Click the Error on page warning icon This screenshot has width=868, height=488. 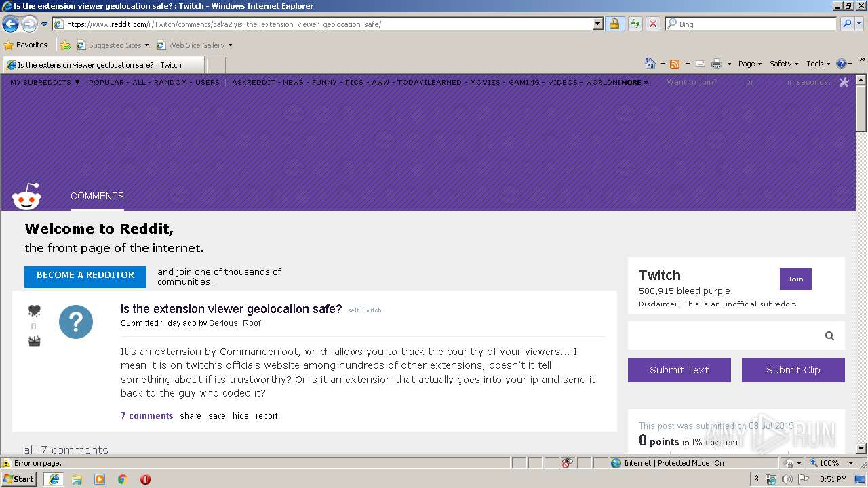[x=7, y=463]
